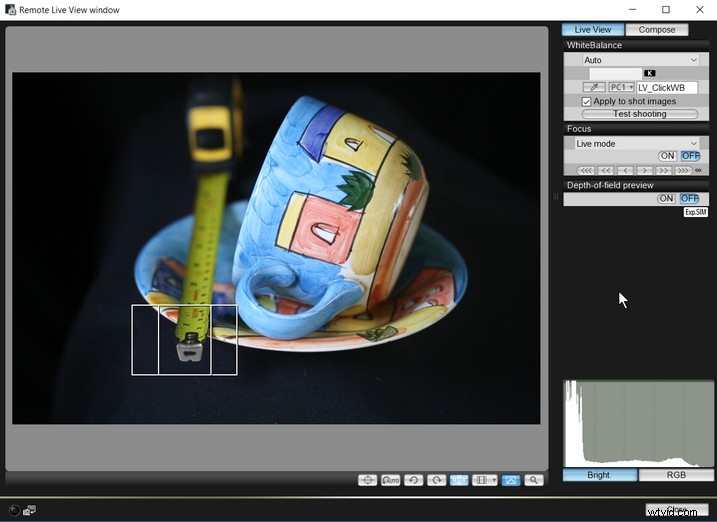717x522 pixels.
Task: Click the K color temperature icon
Action: tap(649, 73)
